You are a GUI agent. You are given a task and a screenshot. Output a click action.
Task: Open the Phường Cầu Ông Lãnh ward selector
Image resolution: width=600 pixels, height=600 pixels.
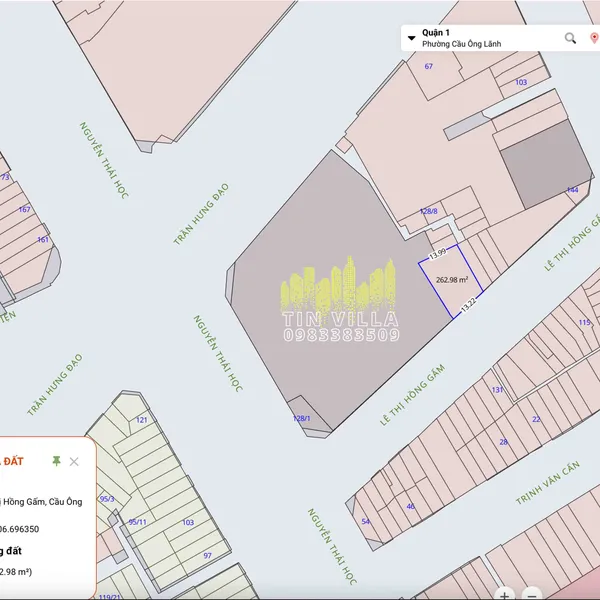[461, 44]
